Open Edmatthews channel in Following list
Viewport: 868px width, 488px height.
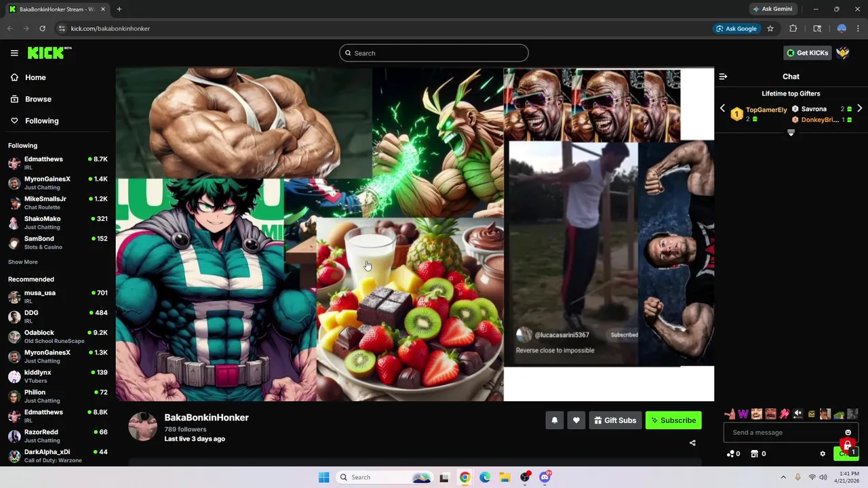58,163
